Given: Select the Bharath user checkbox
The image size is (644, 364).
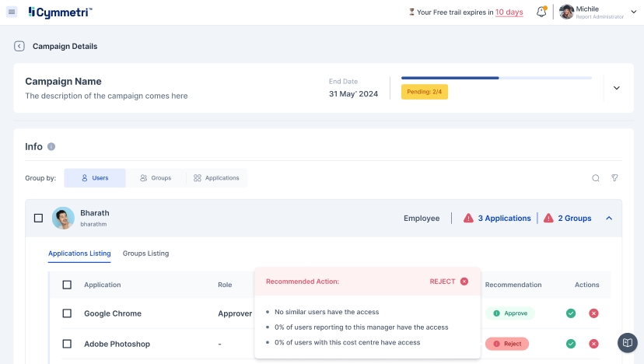Looking at the screenshot, I should (38, 219).
